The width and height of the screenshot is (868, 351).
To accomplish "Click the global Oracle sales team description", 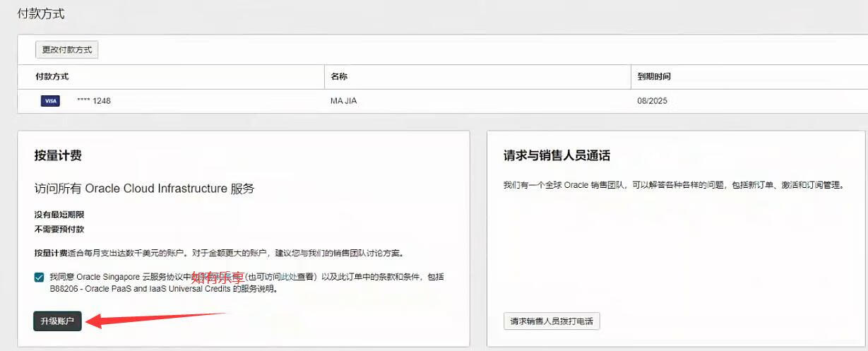I will click(674, 185).
